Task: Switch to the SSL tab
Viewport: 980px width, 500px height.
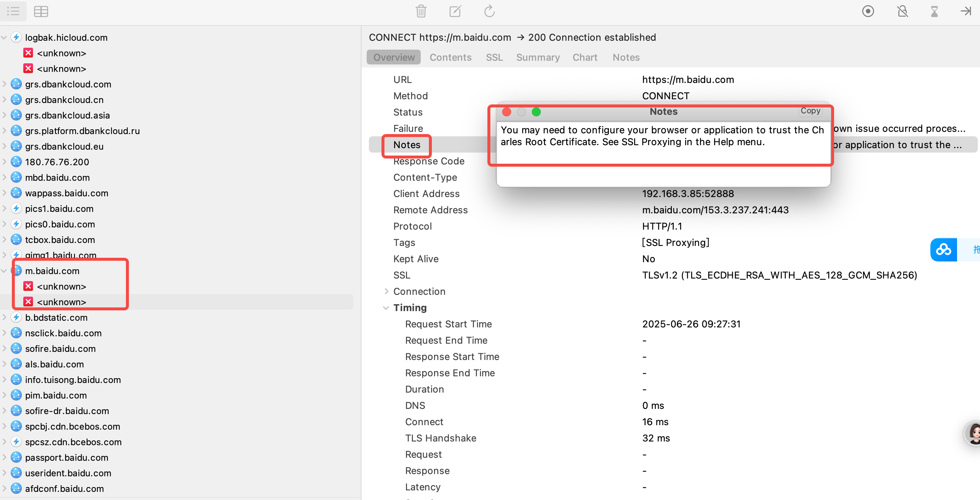Action: coord(494,57)
